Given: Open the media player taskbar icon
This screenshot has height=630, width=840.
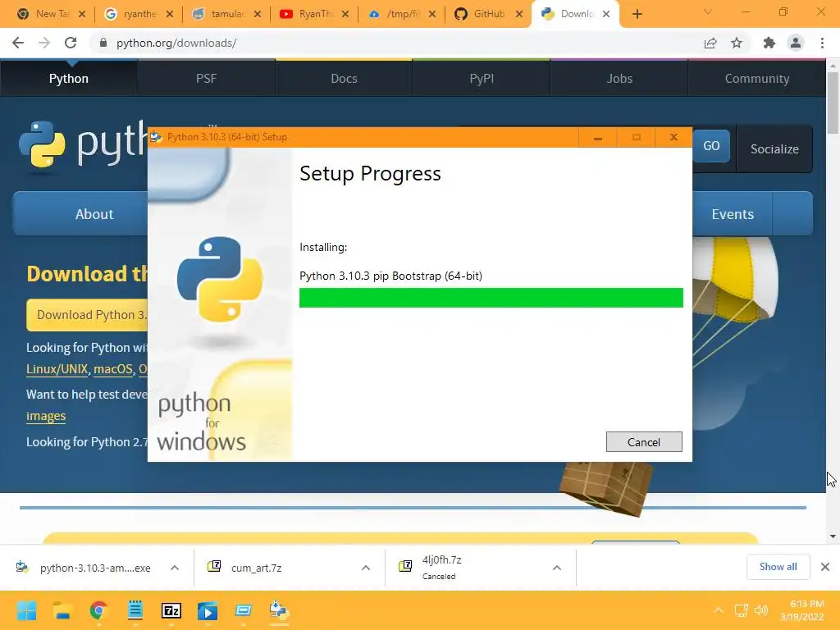Looking at the screenshot, I should pyautogui.click(x=208, y=610).
